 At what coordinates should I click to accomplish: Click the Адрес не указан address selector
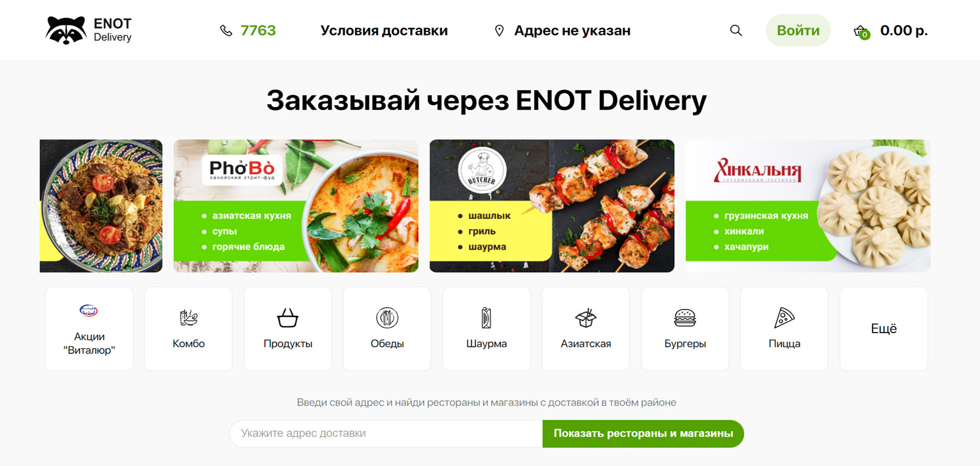pyautogui.click(x=572, y=30)
